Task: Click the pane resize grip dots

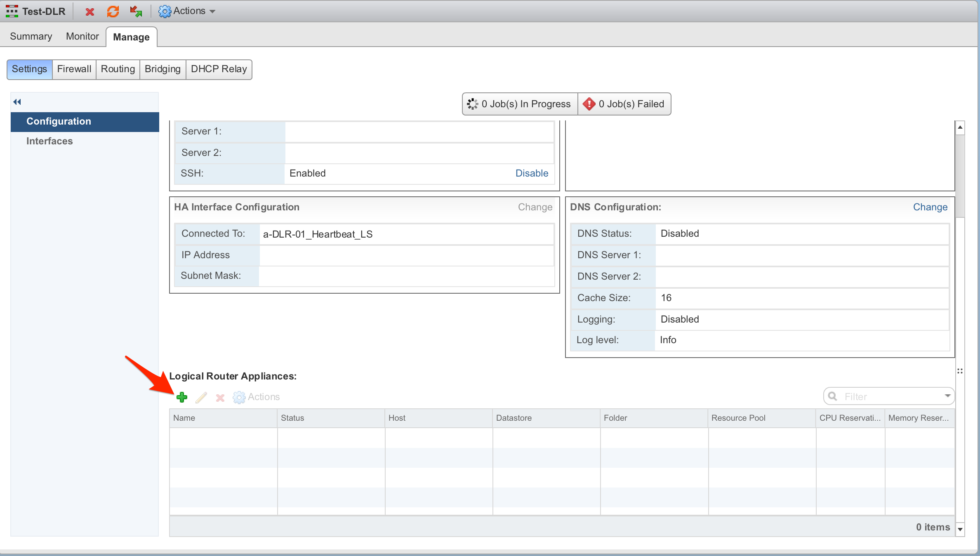Action: 960,371
